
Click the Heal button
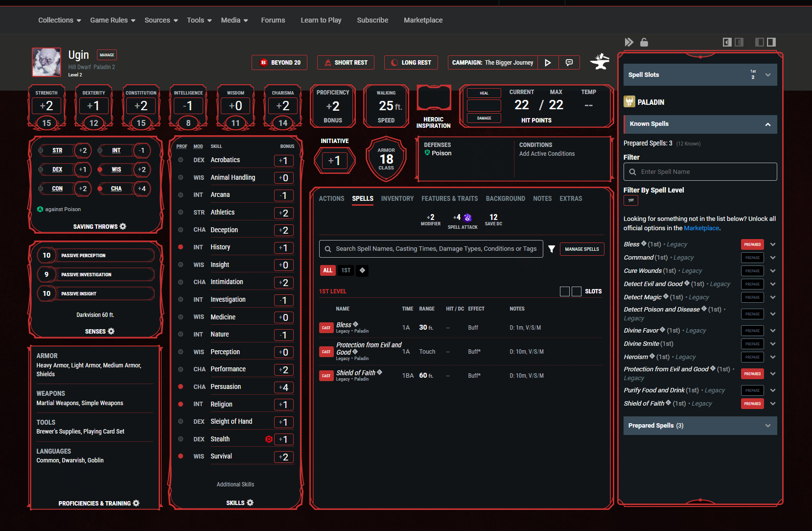click(484, 93)
